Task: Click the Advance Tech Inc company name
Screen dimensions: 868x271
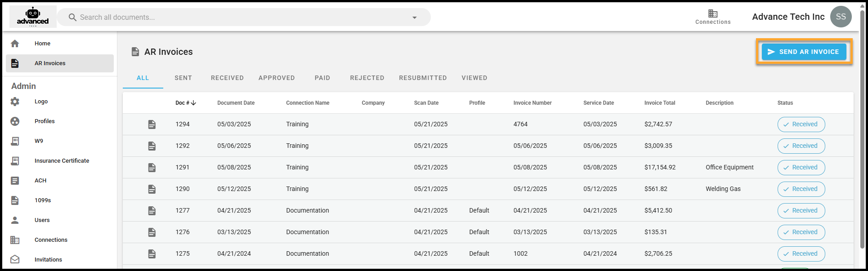Action: 788,17
